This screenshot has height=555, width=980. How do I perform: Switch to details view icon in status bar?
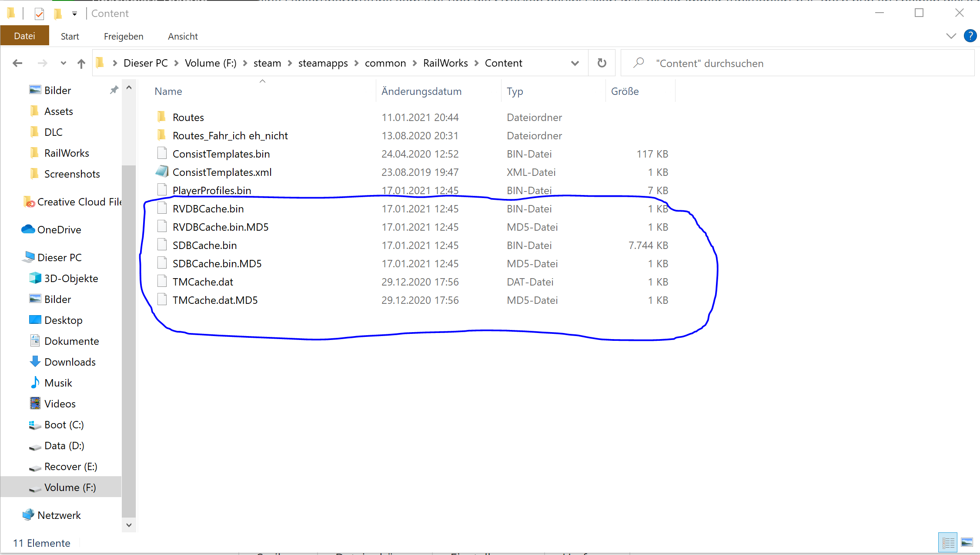pyautogui.click(x=948, y=542)
